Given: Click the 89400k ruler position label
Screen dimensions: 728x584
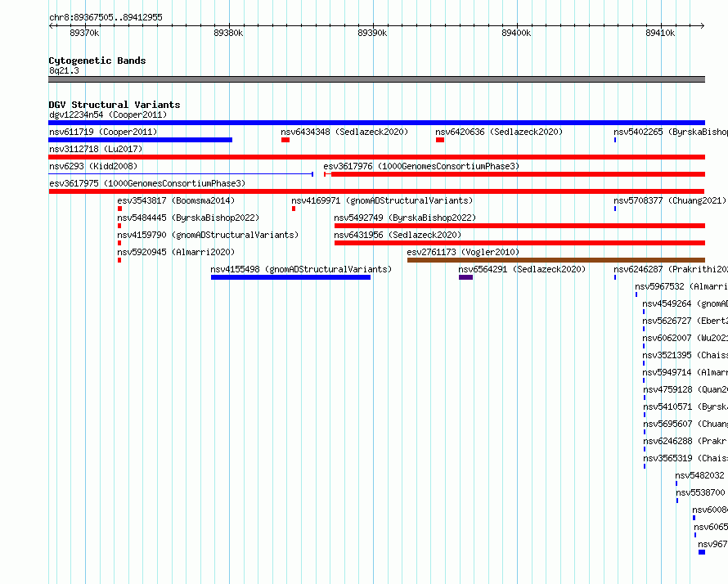Looking at the screenshot, I should pos(516,33).
